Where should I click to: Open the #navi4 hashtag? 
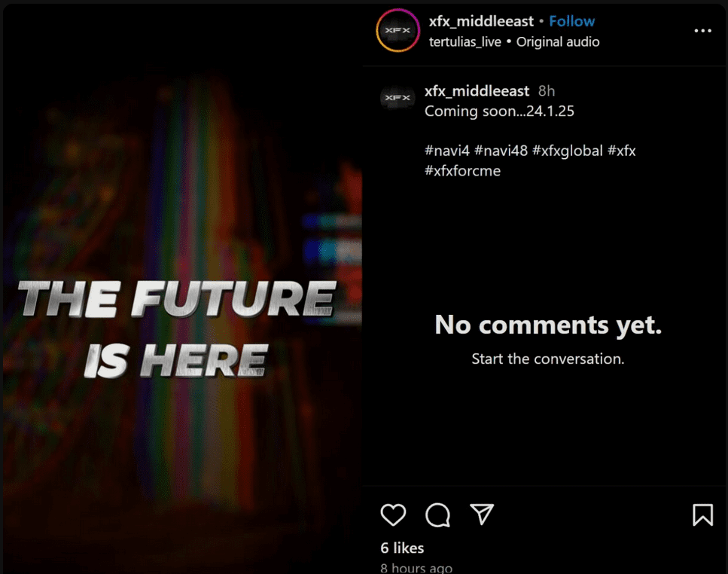click(x=447, y=151)
